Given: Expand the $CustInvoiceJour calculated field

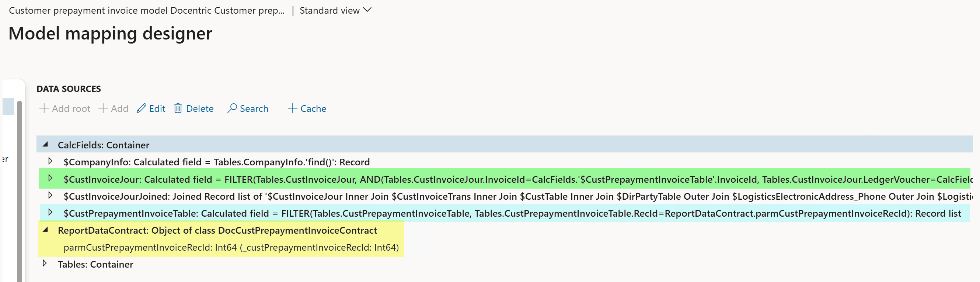Looking at the screenshot, I should [50, 178].
